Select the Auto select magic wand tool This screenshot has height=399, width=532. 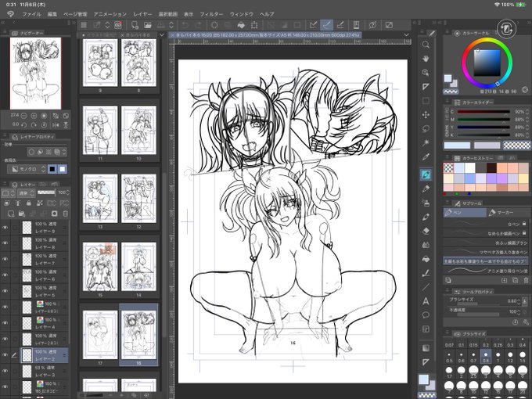(426, 143)
